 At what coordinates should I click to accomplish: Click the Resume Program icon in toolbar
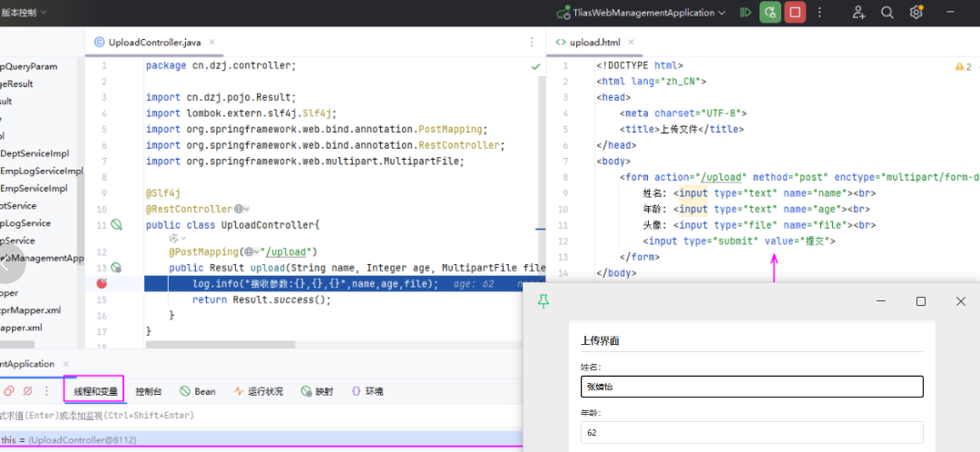click(x=745, y=13)
